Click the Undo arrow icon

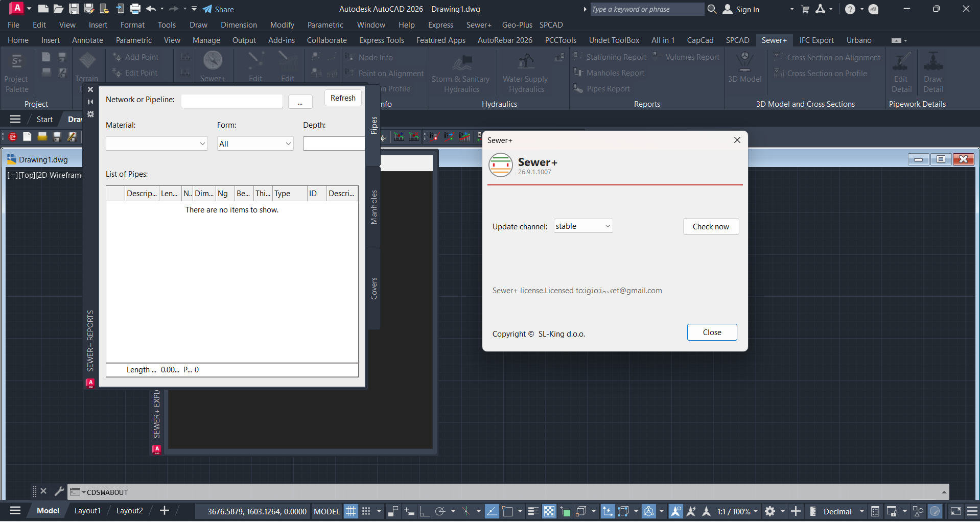point(151,9)
